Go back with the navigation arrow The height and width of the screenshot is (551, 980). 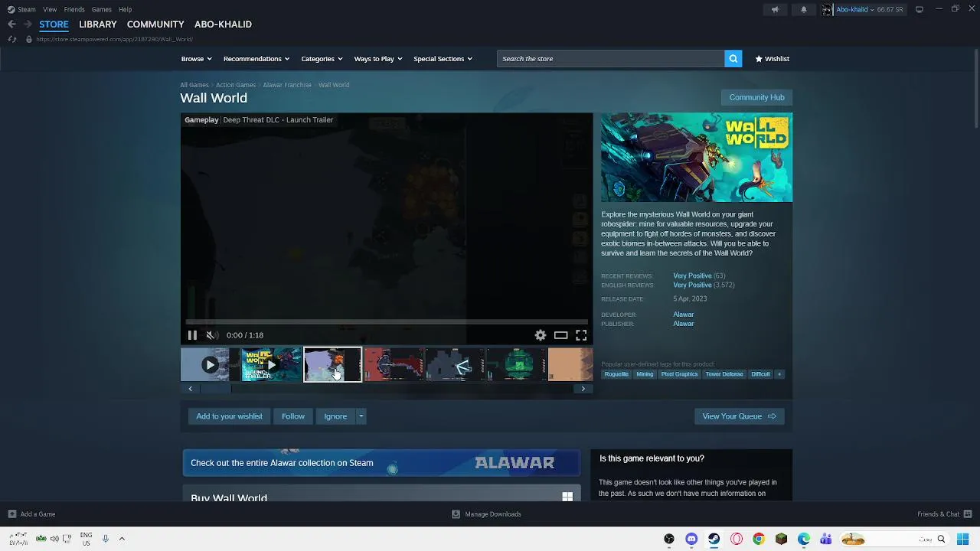11,24
